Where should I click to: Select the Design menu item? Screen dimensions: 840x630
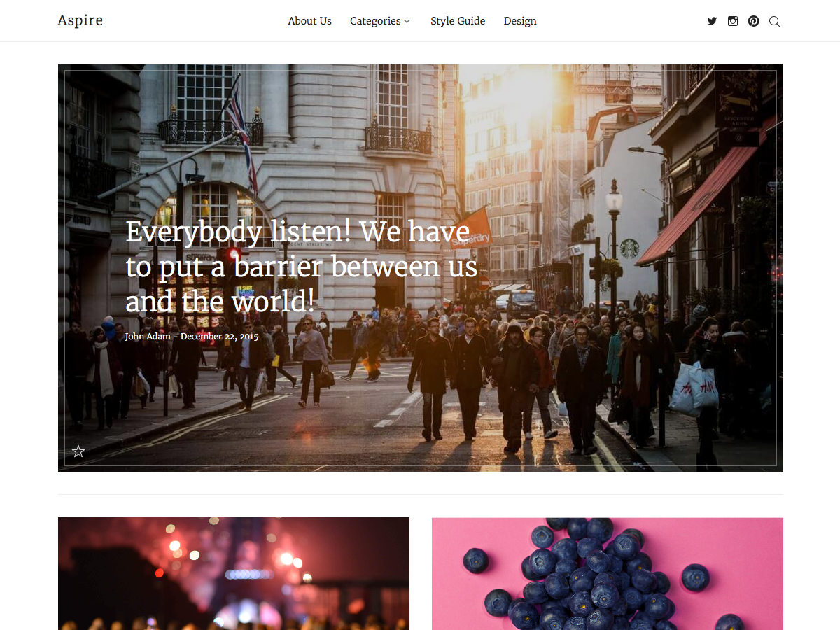point(520,21)
